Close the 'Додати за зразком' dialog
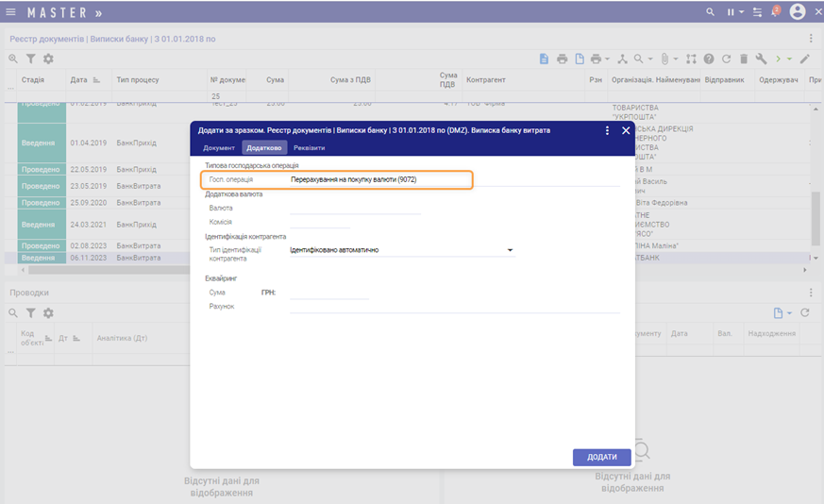This screenshot has width=824, height=504. (626, 130)
